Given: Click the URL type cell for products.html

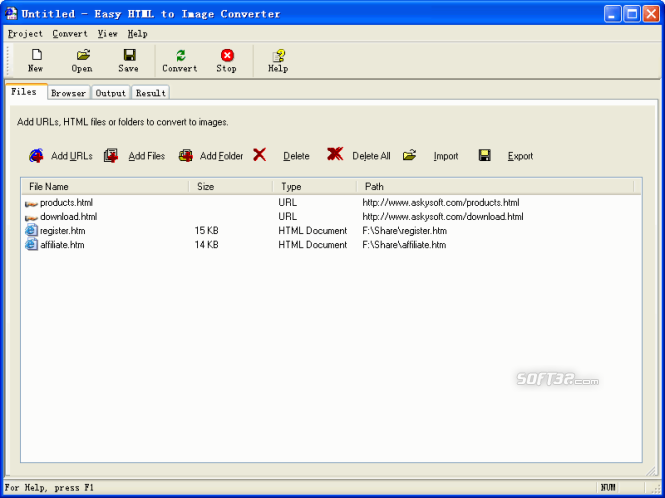Looking at the screenshot, I should (288, 203).
